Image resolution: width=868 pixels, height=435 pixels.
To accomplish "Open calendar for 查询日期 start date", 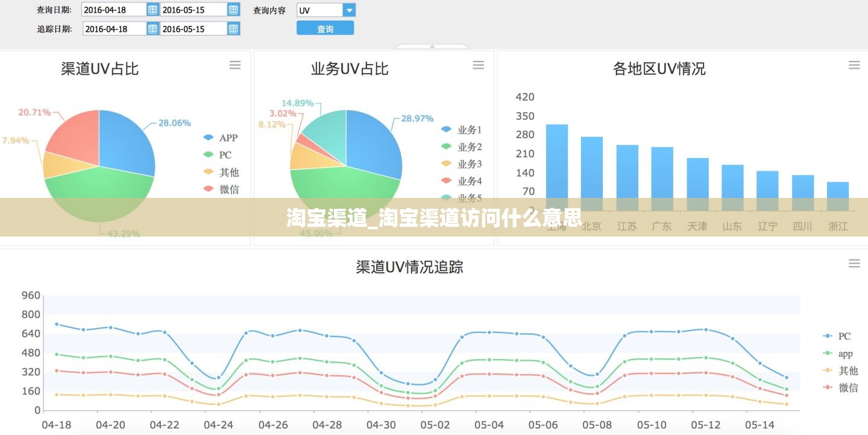I will [153, 10].
